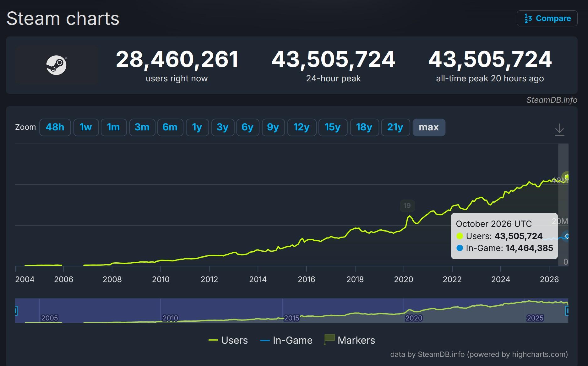This screenshot has height=366, width=588.
Task: Zoom chart to 12y
Action: coord(302,127)
